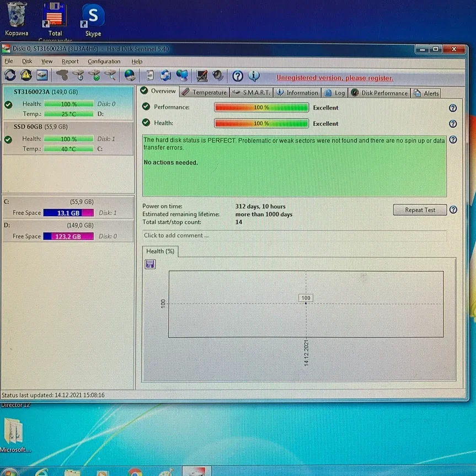
Task: Click help icon next to Repeat Test
Action: pyautogui.click(x=453, y=210)
